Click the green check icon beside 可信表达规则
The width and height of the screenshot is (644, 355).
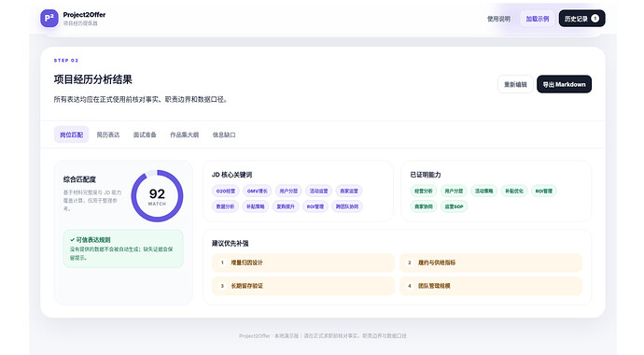(x=72, y=239)
